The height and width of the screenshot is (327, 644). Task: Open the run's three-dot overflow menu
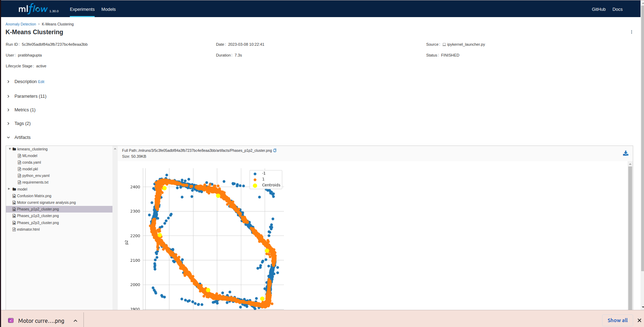pyautogui.click(x=631, y=32)
